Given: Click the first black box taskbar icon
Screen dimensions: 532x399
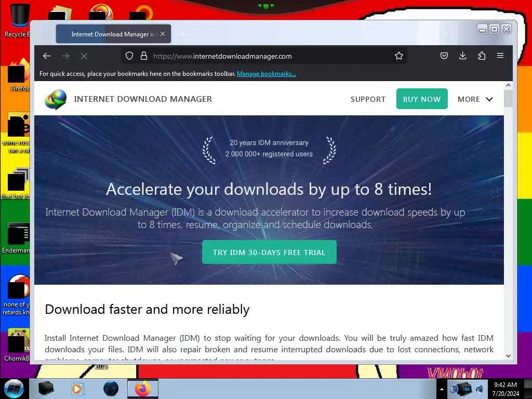Looking at the screenshot, I should tap(46, 389).
